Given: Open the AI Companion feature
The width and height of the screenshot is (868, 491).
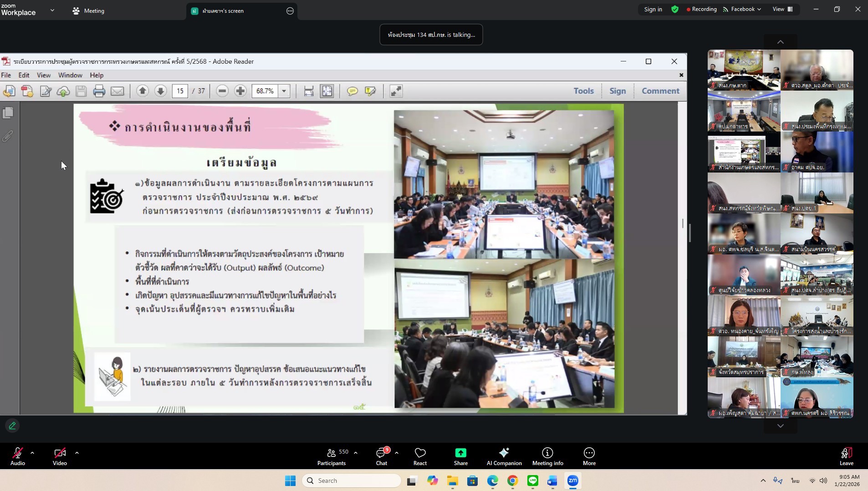Looking at the screenshot, I should (x=504, y=455).
